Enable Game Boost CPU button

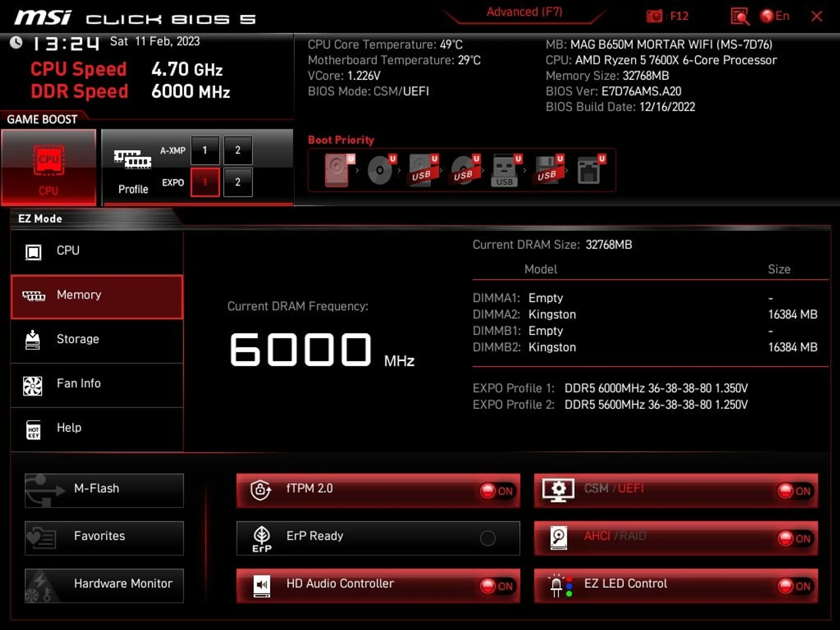pos(48,167)
